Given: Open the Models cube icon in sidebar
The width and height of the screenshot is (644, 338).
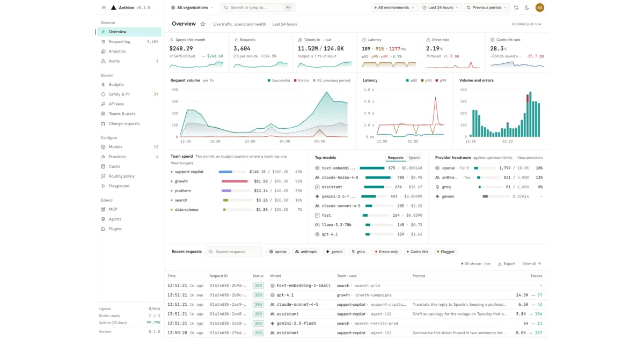Looking at the screenshot, I should pyautogui.click(x=104, y=147).
